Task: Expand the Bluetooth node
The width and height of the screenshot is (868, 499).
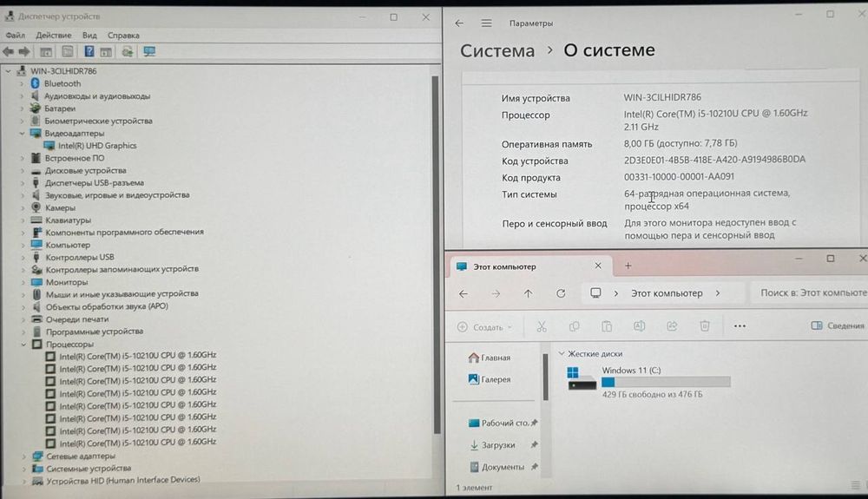Action: pos(22,83)
